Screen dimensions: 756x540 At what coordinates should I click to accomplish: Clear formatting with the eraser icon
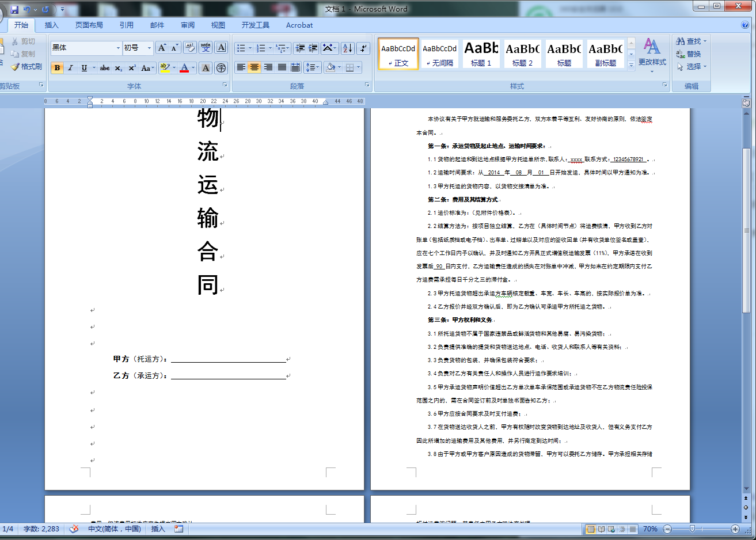coord(190,48)
